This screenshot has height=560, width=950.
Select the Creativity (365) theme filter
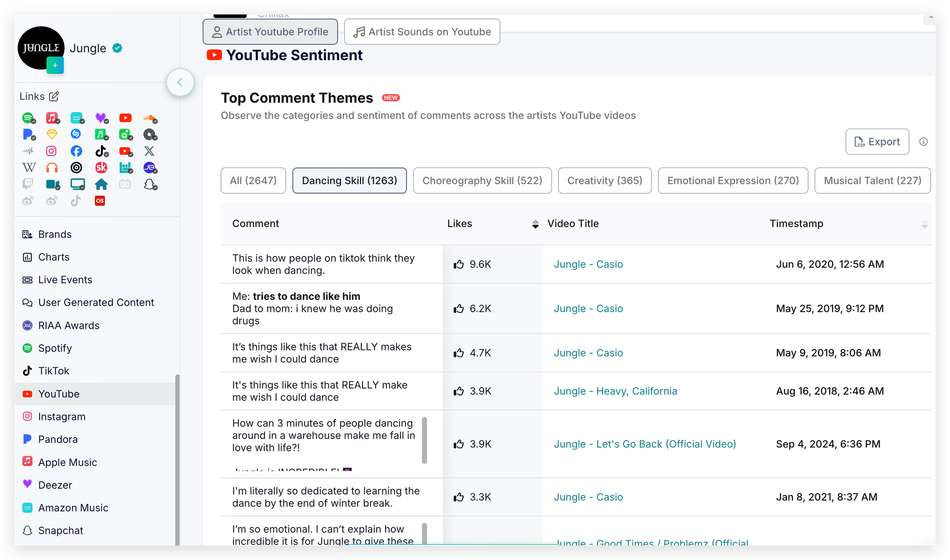tap(604, 180)
